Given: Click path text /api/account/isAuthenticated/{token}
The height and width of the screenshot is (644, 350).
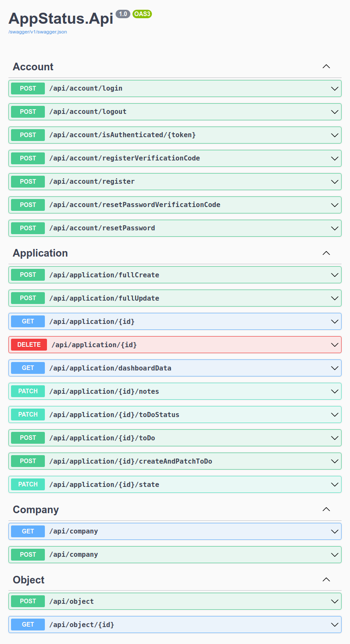Looking at the screenshot, I should (x=122, y=135).
